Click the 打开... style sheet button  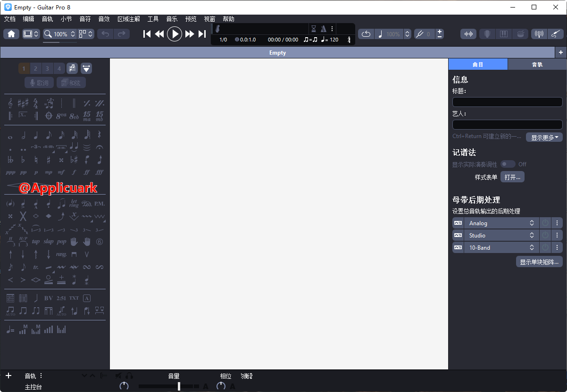pyautogui.click(x=512, y=177)
